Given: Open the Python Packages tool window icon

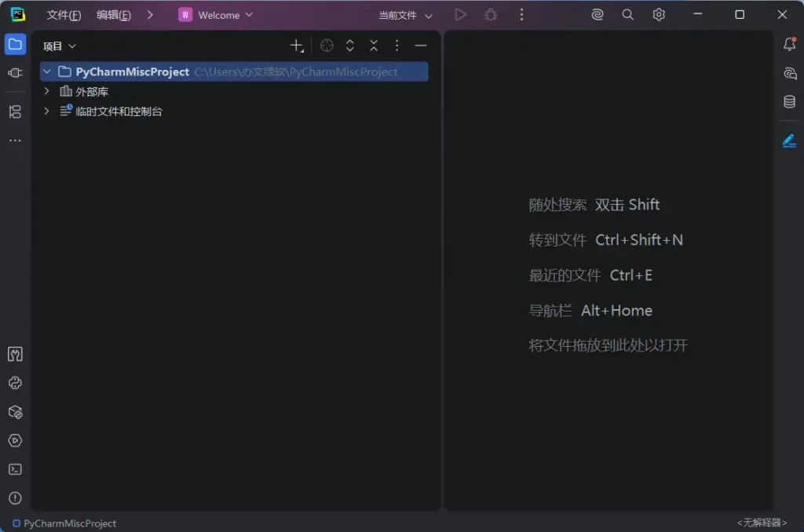Looking at the screenshot, I should (x=15, y=412).
